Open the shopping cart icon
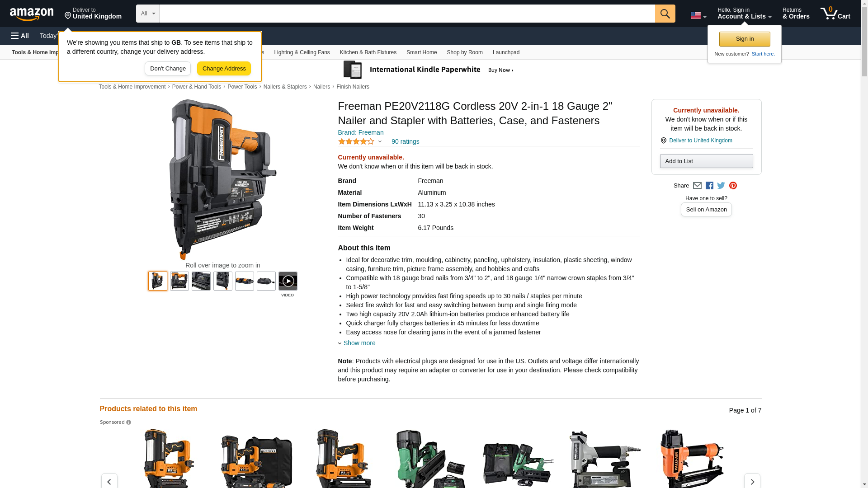The width and height of the screenshot is (868, 488). coord(835,14)
